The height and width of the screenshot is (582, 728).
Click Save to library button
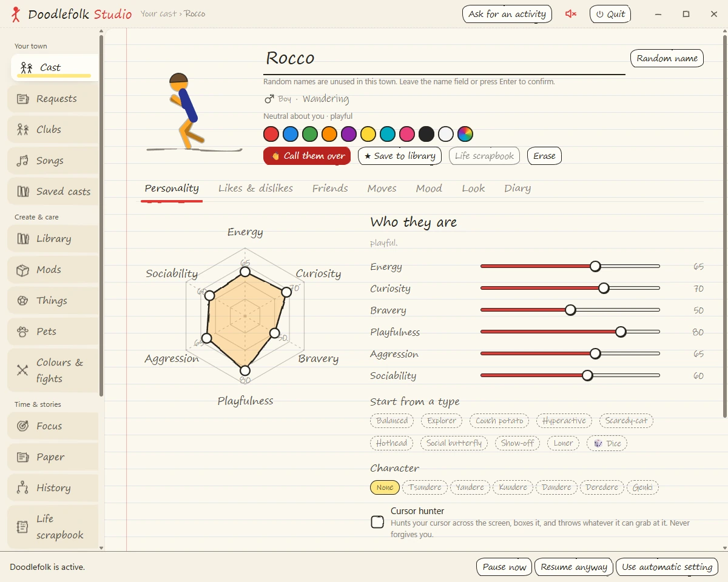point(400,156)
